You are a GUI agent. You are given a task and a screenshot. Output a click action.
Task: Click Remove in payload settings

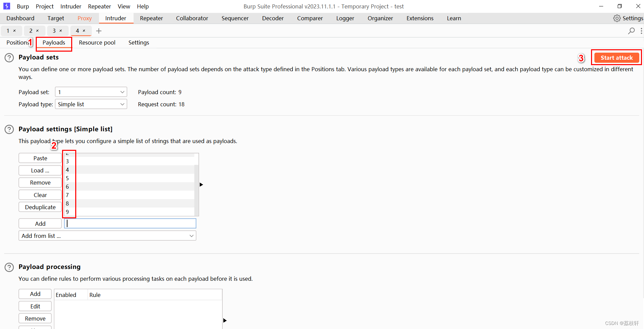[40, 183]
